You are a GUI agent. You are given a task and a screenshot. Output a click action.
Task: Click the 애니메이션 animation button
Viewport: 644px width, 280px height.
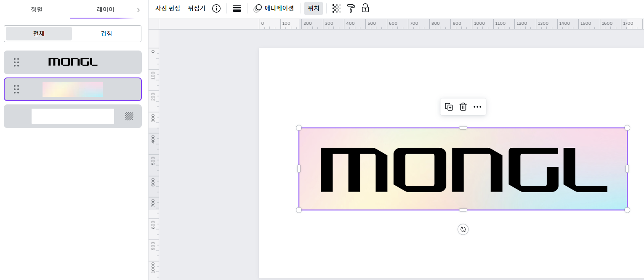click(274, 8)
